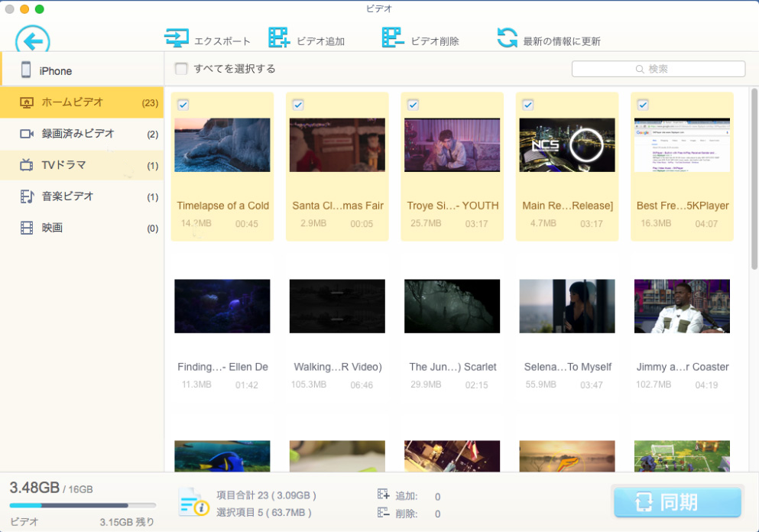Uncheck the Timelapse of a Cold video
This screenshot has height=532, width=759.
[183, 105]
